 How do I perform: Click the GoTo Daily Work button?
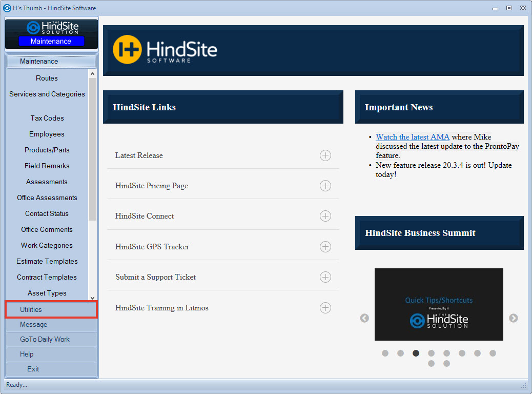click(51, 339)
